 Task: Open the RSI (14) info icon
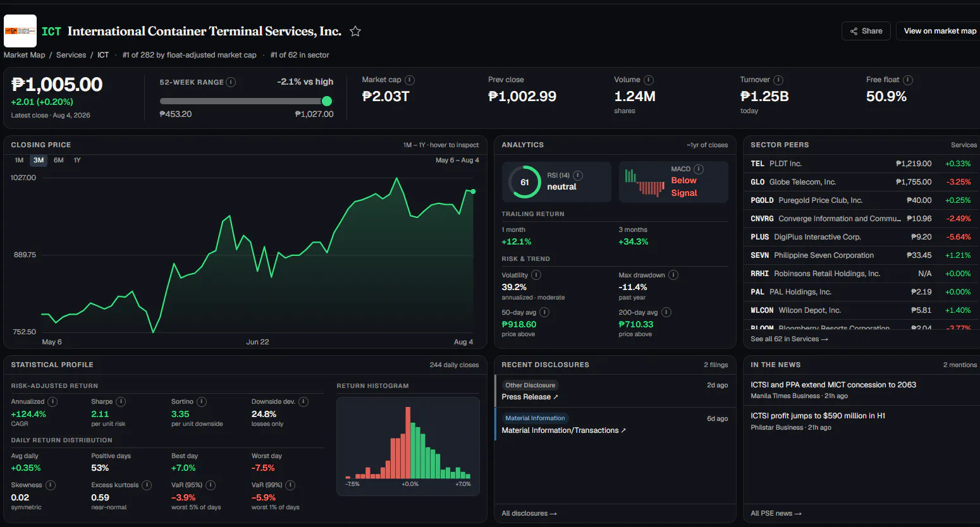(578, 175)
